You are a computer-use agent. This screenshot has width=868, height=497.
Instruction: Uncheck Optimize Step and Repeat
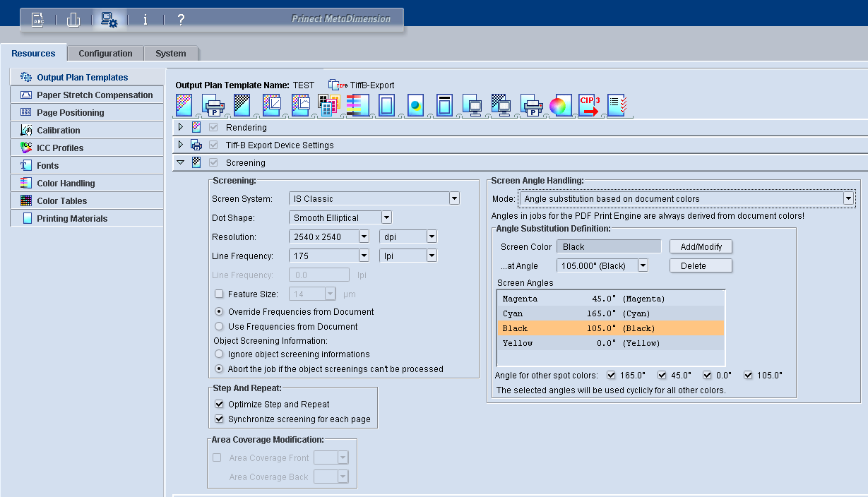[219, 405]
